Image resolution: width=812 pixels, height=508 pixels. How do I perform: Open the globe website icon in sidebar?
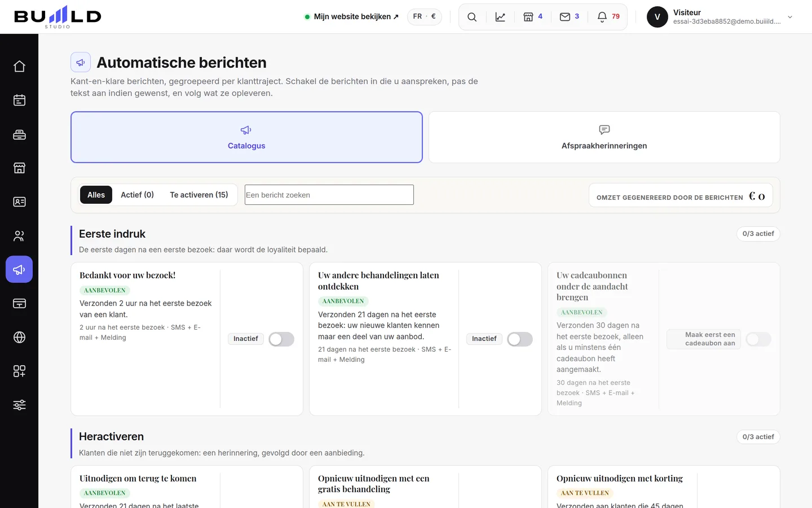tap(19, 337)
